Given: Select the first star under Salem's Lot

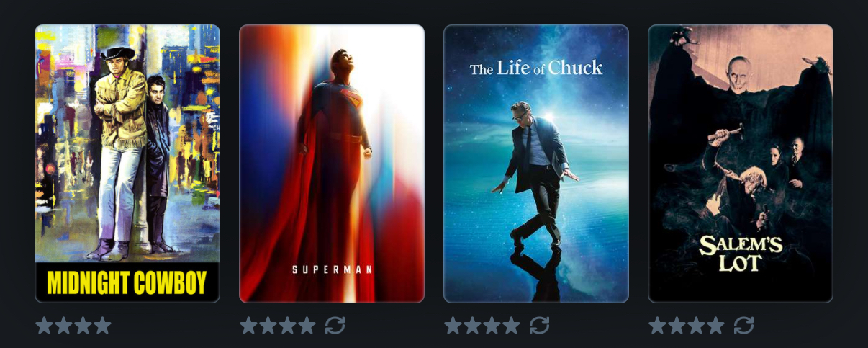Looking at the screenshot, I should point(658,326).
